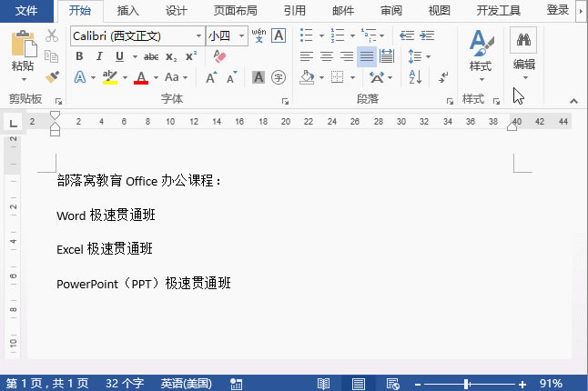Open Clipboard pane launcher
Image resolution: width=588 pixels, height=391 pixels.
pyautogui.click(x=58, y=101)
